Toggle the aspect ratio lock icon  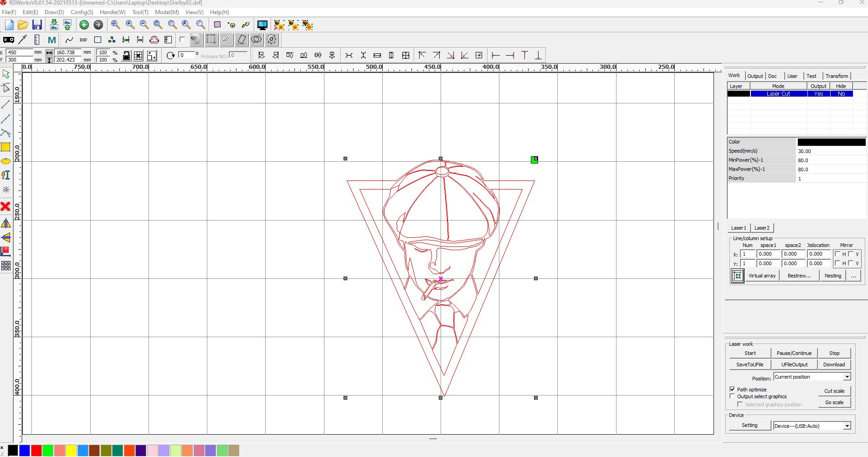[x=127, y=56]
